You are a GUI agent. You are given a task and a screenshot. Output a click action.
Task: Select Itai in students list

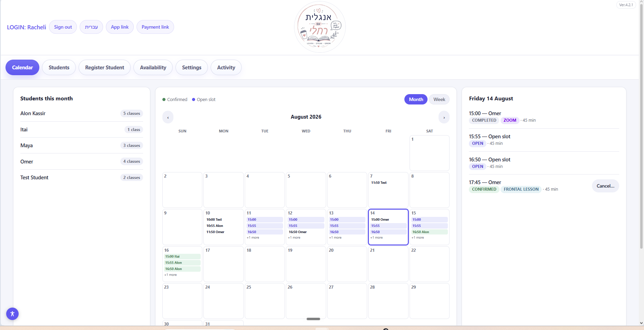click(81, 130)
